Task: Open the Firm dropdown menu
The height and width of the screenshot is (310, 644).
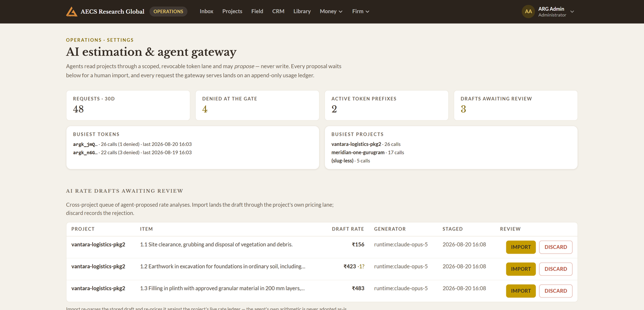Action: [x=361, y=11]
